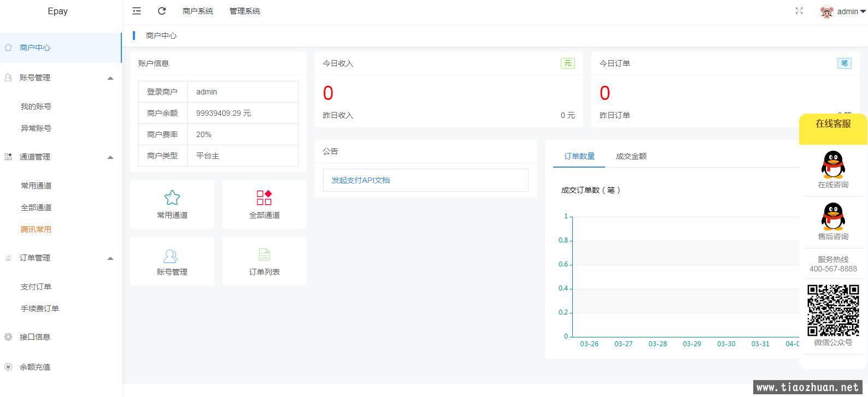The width and height of the screenshot is (868, 397).
Task: Open the 订单列表 document icon card
Action: (x=264, y=262)
